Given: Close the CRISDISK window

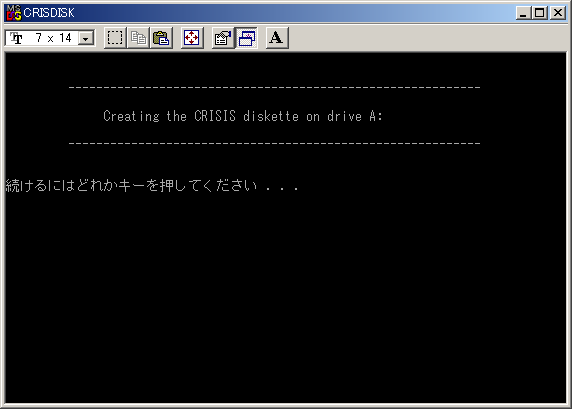Looking at the screenshot, I should 558,13.
